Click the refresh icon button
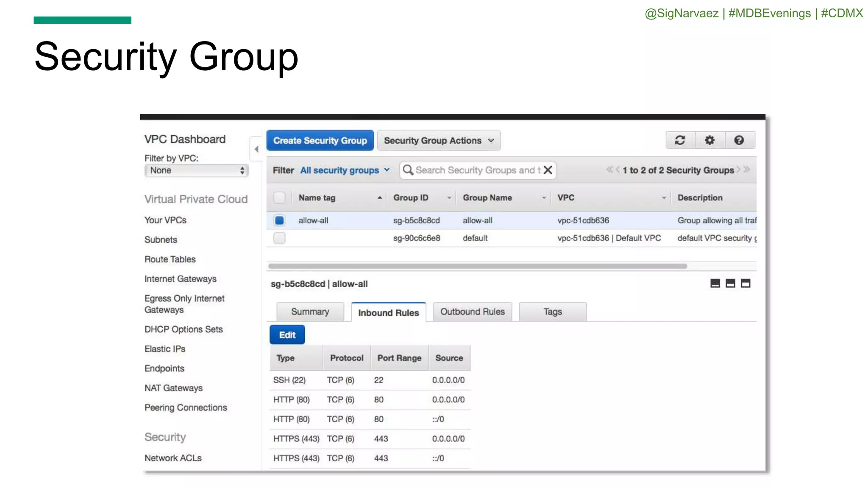Image resolution: width=868 pixels, height=488 pixels. pyautogui.click(x=680, y=140)
